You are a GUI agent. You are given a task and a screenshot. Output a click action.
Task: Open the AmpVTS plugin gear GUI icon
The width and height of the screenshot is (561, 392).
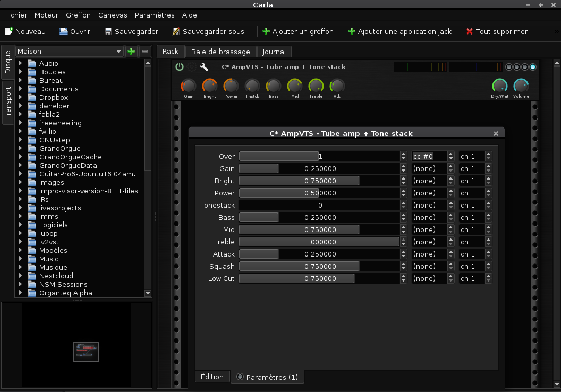pyautogui.click(x=192, y=67)
